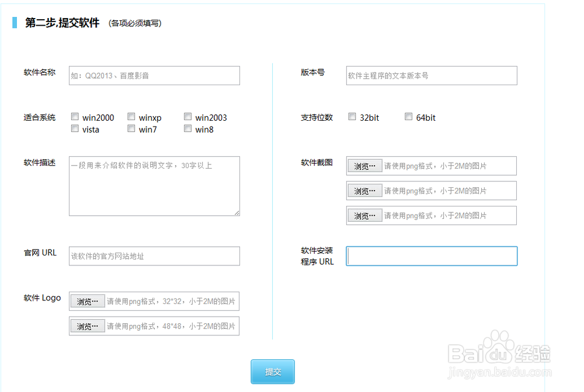Image resolution: width=584 pixels, height=392 pixels.
Task: Click the 软件安装程序 URL field
Action: pyautogui.click(x=431, y=256)
